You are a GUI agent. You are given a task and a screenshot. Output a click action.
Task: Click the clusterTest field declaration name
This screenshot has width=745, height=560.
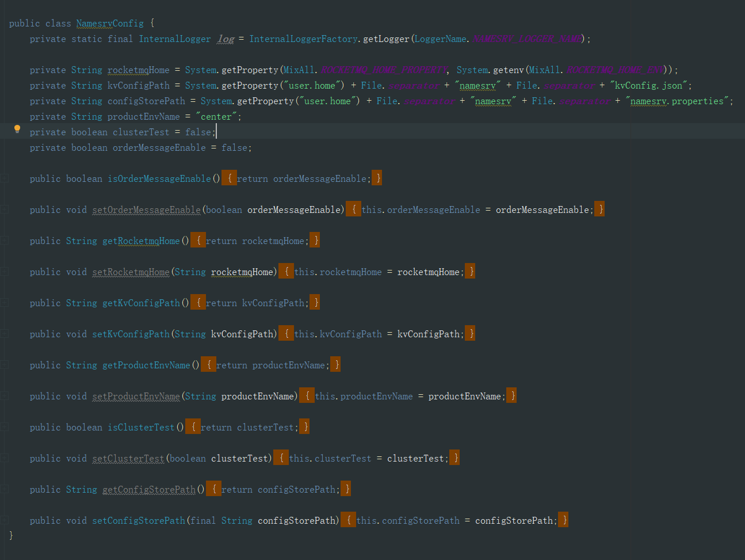click(141, 132)
